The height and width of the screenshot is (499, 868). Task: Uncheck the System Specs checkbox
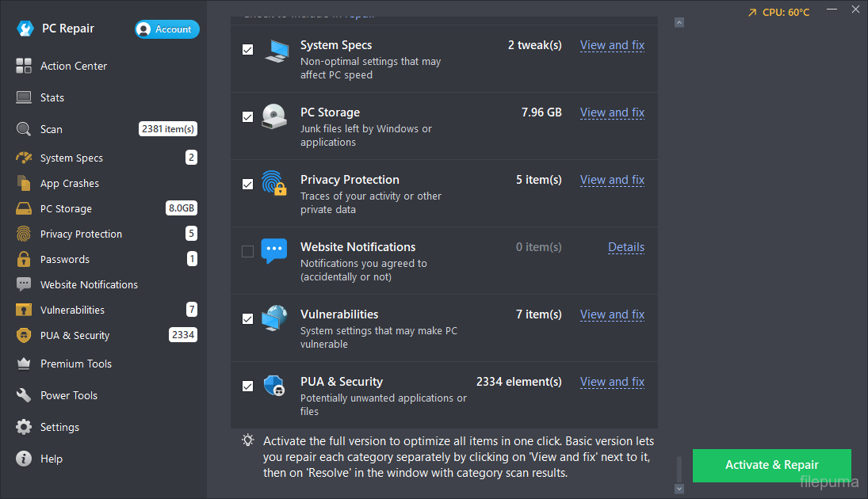pos(247,49)
